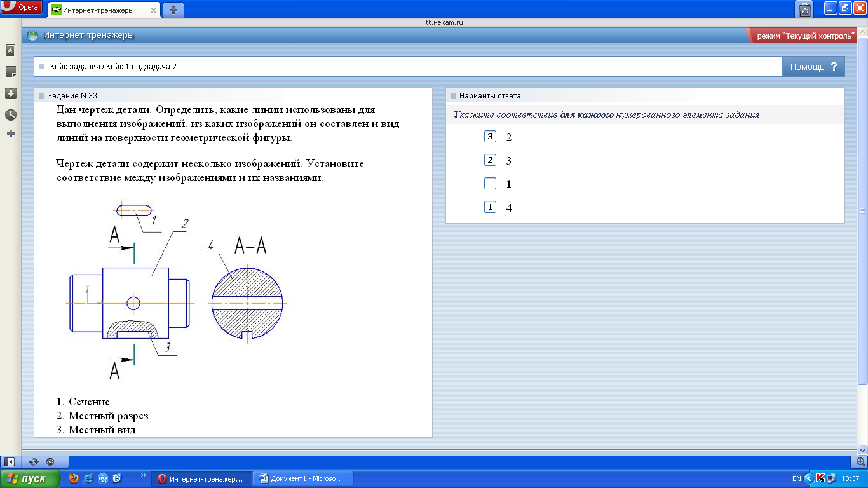
Task: Close the Интернет-тренажеры browser tab
Action: pos(153,11)
